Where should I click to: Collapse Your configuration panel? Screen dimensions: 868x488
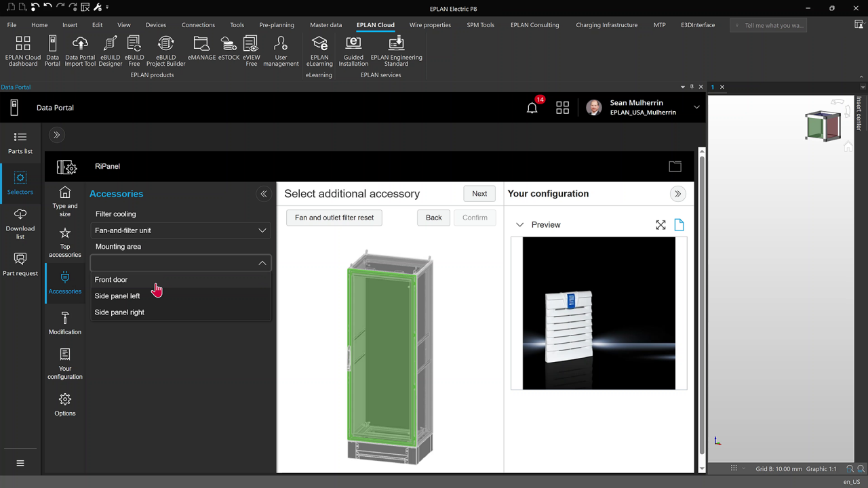pyautogui.click(x=677, y=194)
